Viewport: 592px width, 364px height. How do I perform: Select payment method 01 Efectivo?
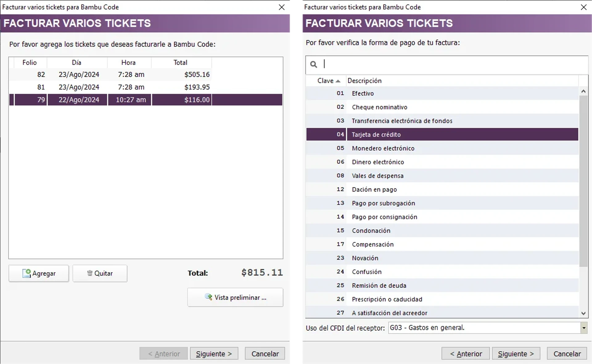click(401, 93)
